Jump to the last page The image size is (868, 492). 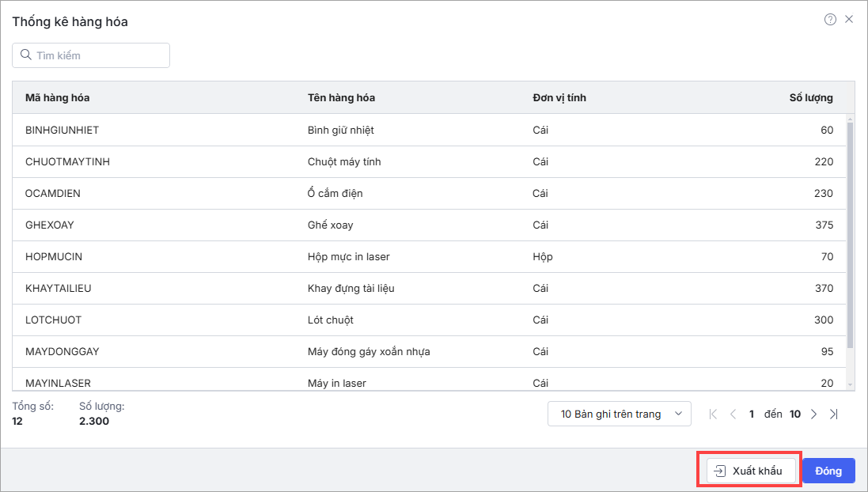(x=833, y=414)
